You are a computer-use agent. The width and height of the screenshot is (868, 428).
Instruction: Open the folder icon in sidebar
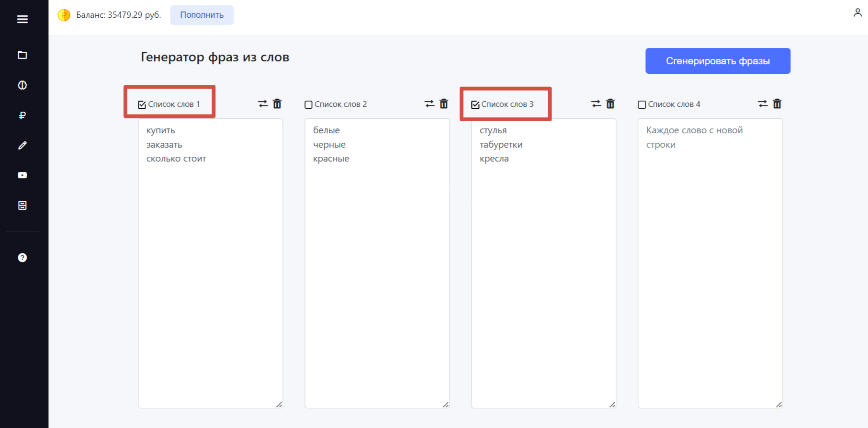click(23, 55)
